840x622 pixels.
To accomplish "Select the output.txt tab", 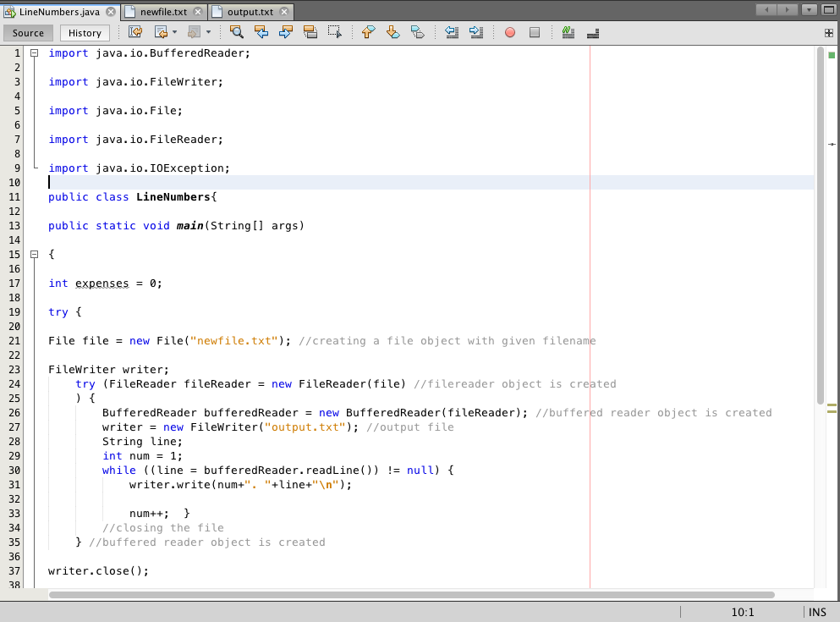I will point(250,12).
